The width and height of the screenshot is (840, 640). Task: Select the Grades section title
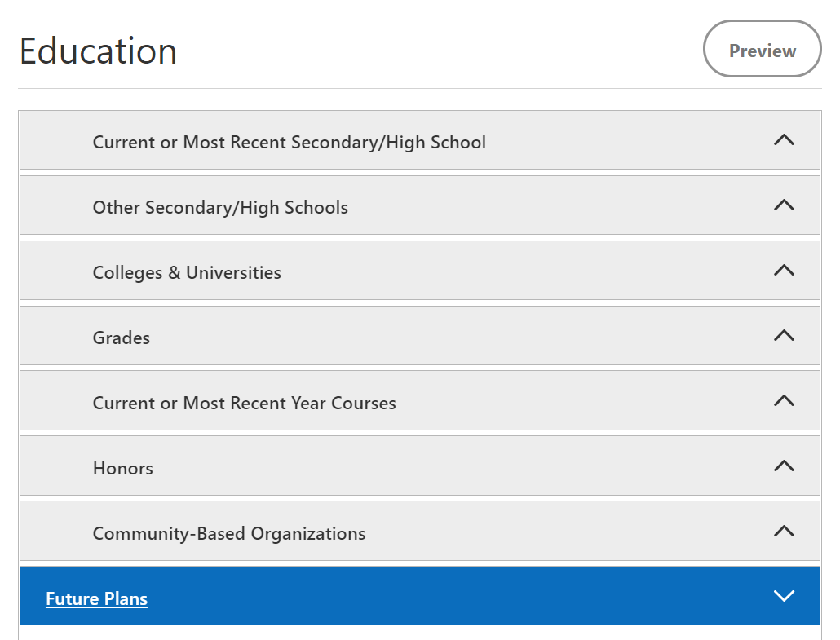point(122,338)
